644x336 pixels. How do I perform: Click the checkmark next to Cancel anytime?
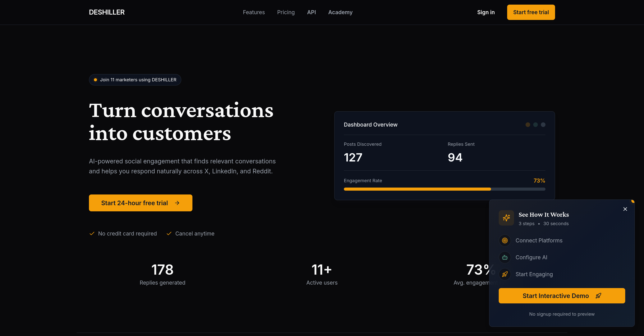(169, 233)
